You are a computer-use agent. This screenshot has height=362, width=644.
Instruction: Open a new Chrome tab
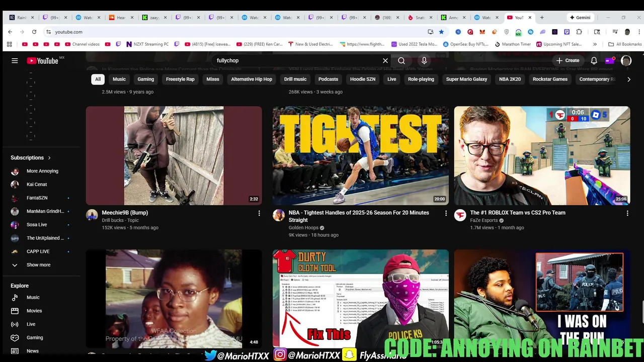tap(542, 18)
